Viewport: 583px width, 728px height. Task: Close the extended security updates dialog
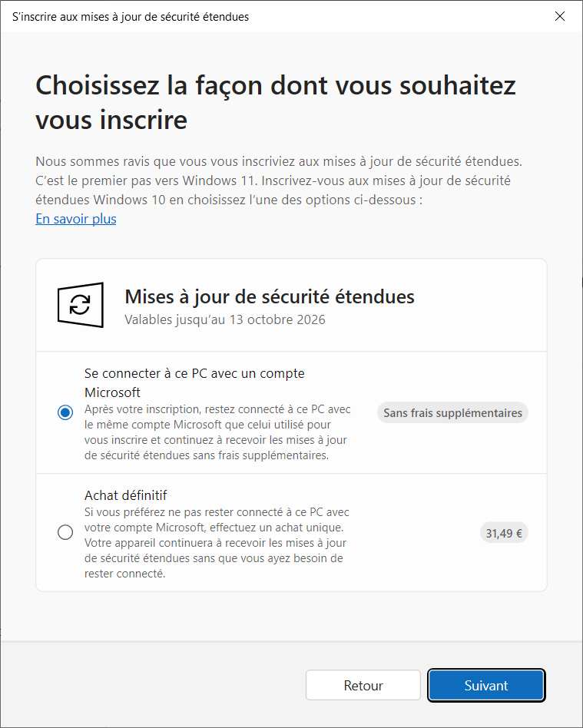[561, 16]
